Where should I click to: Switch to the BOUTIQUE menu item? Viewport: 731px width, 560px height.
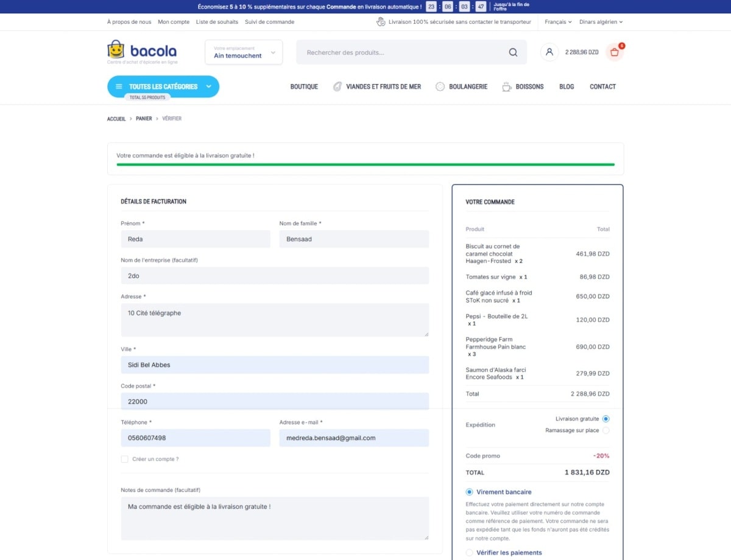[304, 86]
